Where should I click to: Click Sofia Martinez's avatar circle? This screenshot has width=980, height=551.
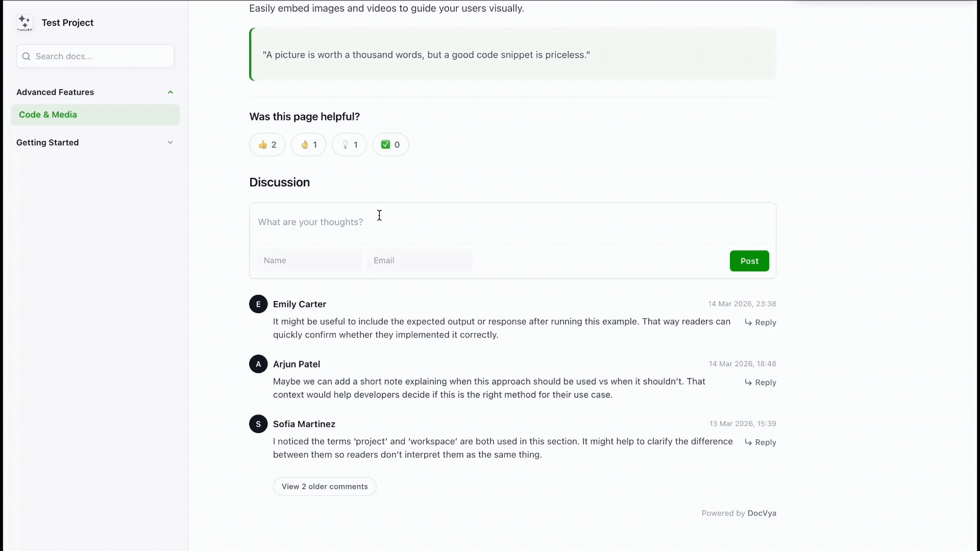pos(258,423)
